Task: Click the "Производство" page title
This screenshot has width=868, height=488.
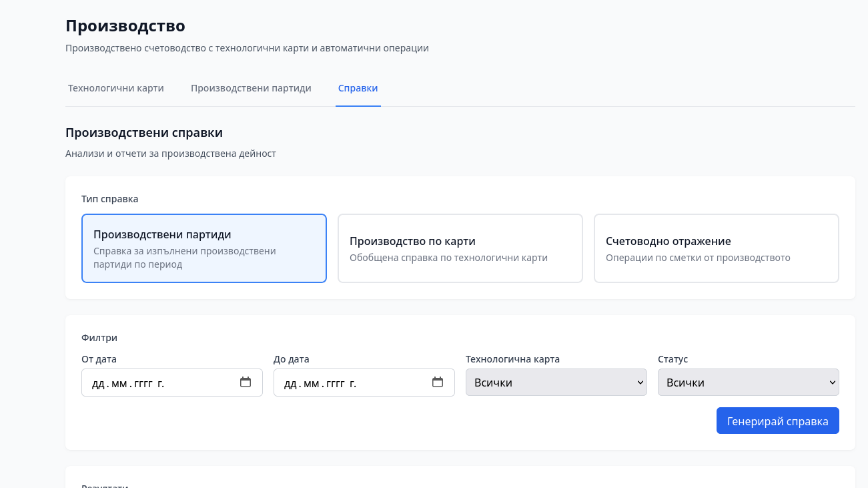Action: (124, 25)
